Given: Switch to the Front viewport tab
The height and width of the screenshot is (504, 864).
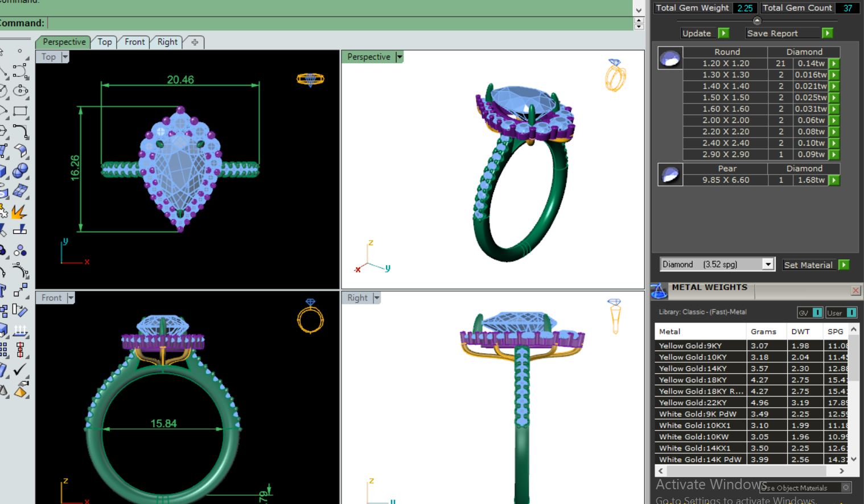Looking at the screenshot, I should click(x=134, y=42).
